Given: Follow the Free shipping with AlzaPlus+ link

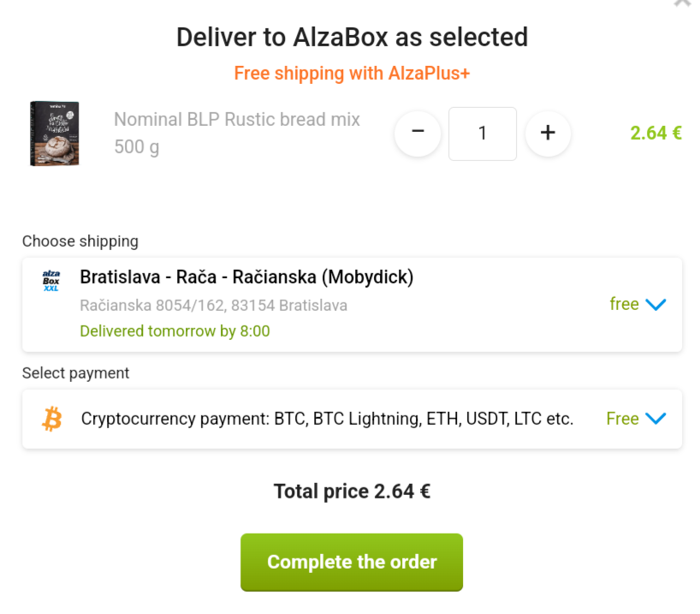Looking at the screenshot, I should coord(352,74).
